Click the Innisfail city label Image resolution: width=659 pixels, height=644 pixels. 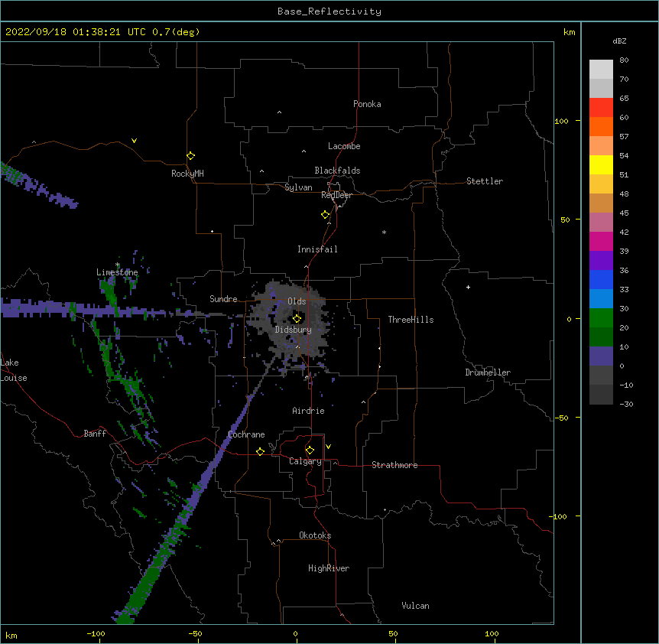[317, 249]
